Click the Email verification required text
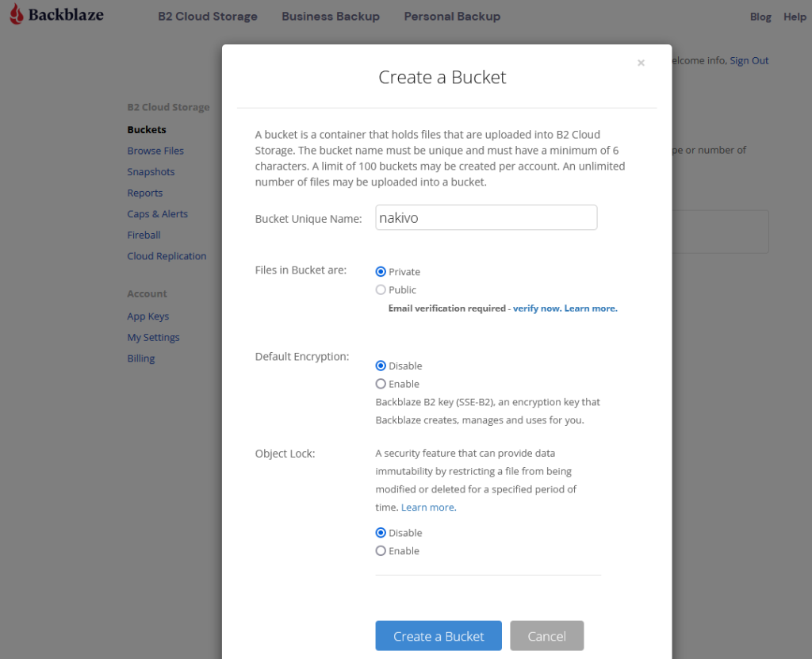812x659 pixels. point(447,308)
